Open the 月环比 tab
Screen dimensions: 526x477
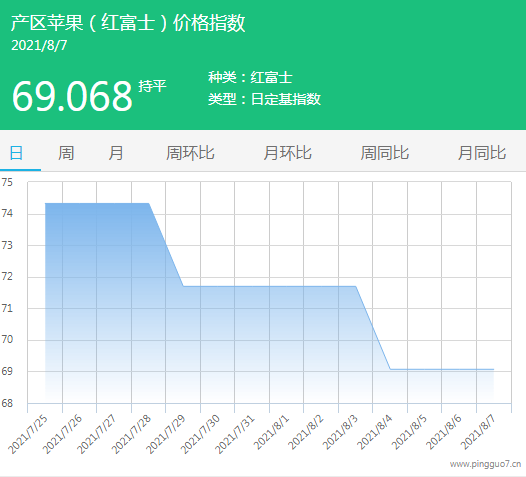pyautogui.click(x=287, y=153)
